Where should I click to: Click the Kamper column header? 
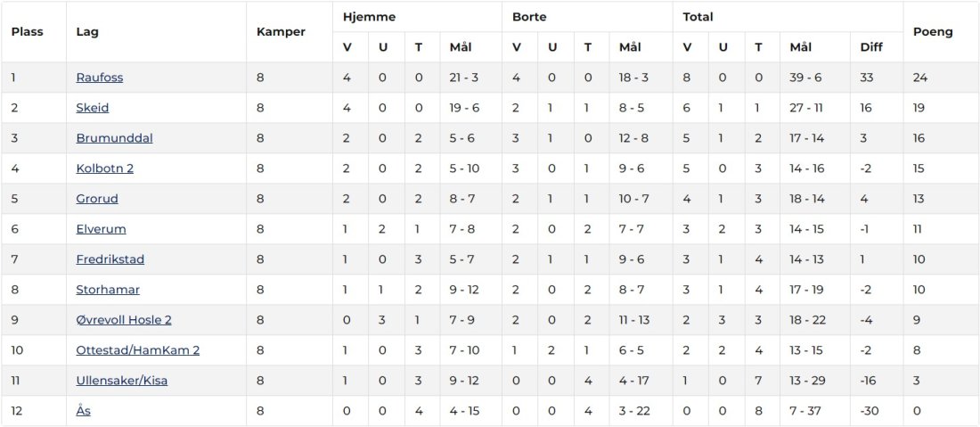(281, 32)
